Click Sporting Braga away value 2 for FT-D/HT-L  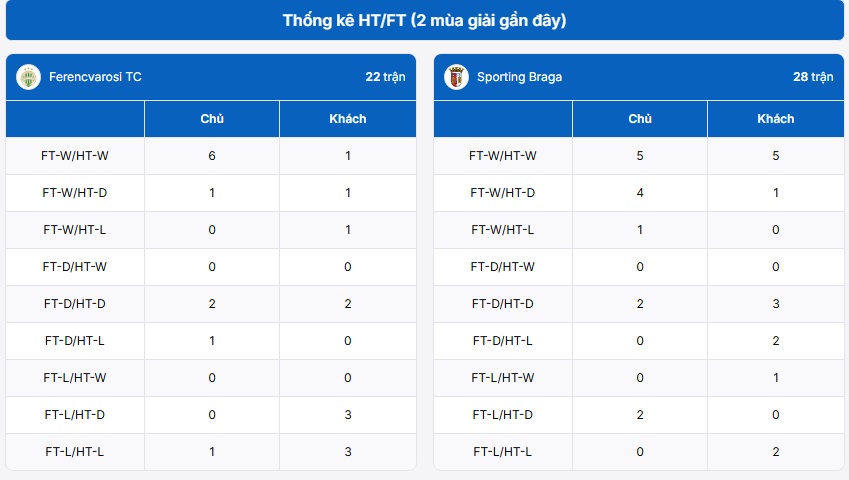(775, 340)
